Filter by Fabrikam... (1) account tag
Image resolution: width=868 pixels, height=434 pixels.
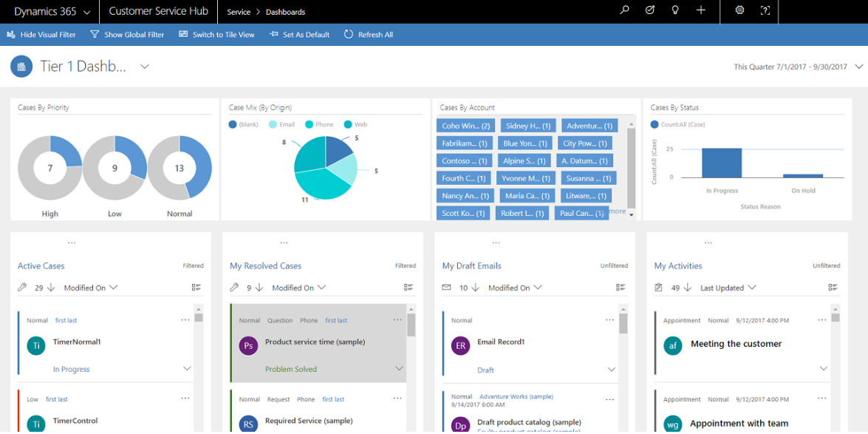pos(465,143)
